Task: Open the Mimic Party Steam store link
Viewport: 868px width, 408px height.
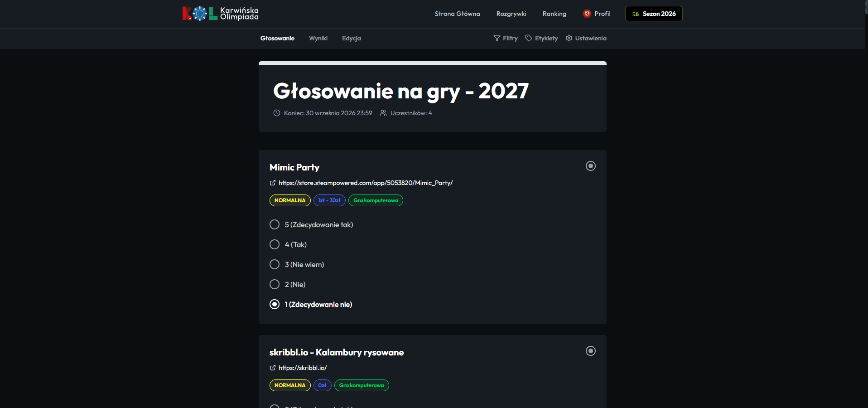Action: click(366, 183)
